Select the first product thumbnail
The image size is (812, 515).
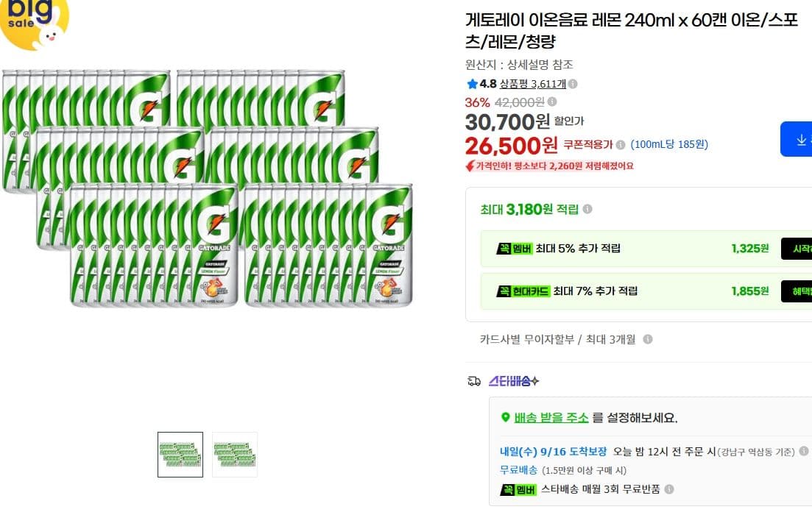tap(180, 455)
